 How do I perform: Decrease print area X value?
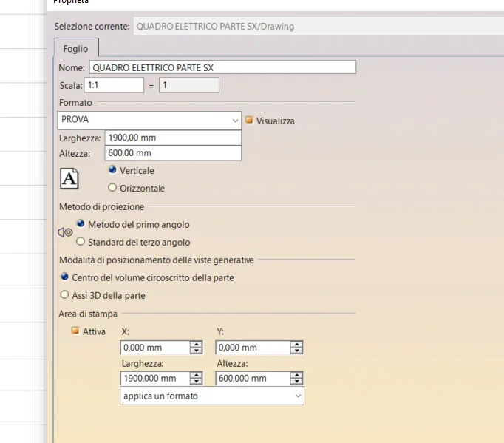coord(196,351)
